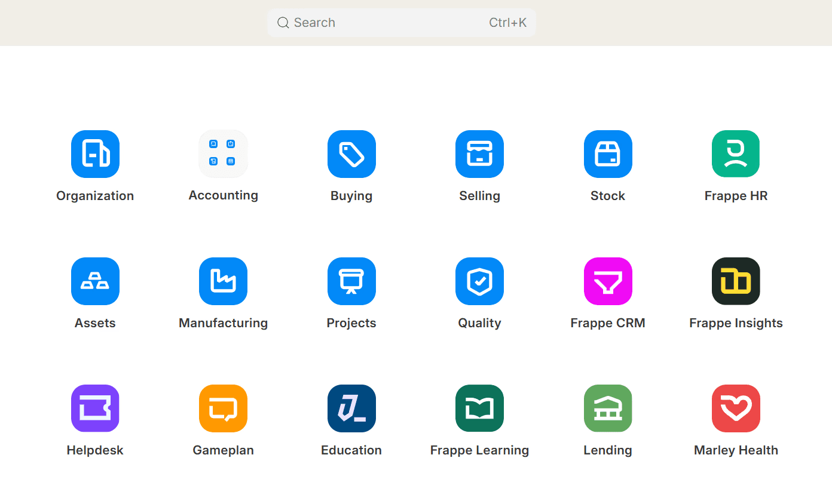Open the Manufacturing factory icon
Image resolution: width=832 pixels, height=504 pixels.
pyautogui.click(x=223, y=281)
